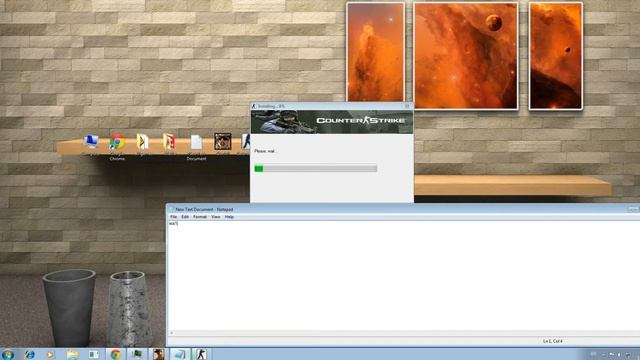640x360 pixels.
Task: Click the Chrome icon in the taskbar
Action: [116, 354]
